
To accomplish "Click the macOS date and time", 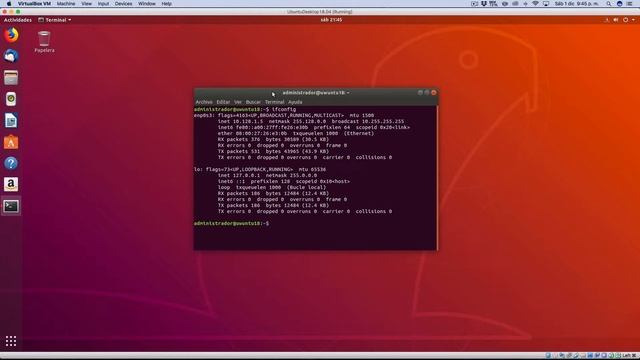I will click(x=576, y=4).
